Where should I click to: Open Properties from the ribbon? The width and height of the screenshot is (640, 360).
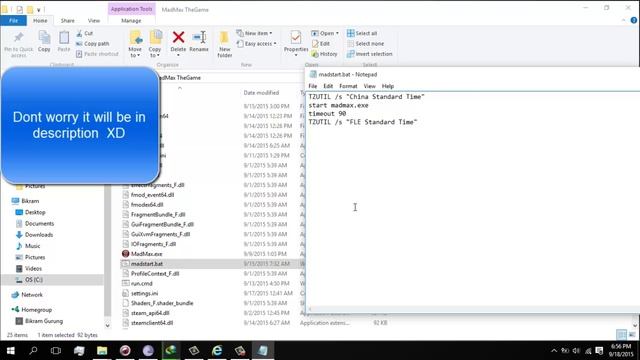coord(296,43)
